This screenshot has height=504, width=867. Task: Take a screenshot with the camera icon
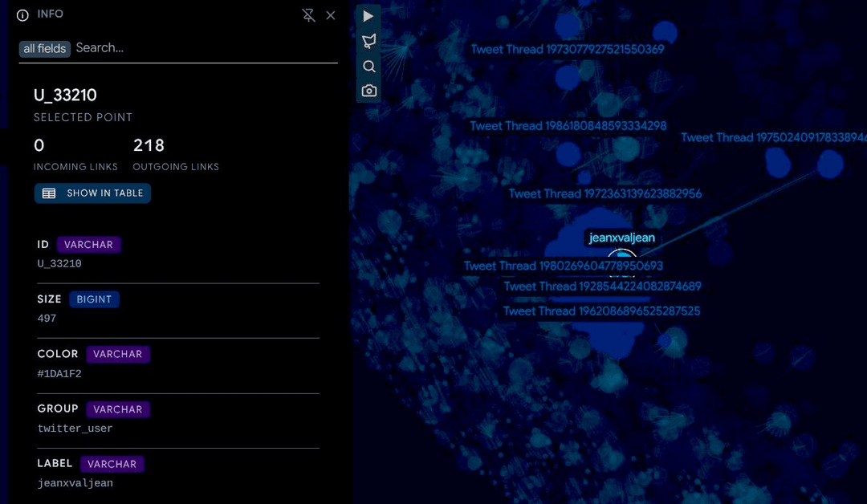click(368, 91)
